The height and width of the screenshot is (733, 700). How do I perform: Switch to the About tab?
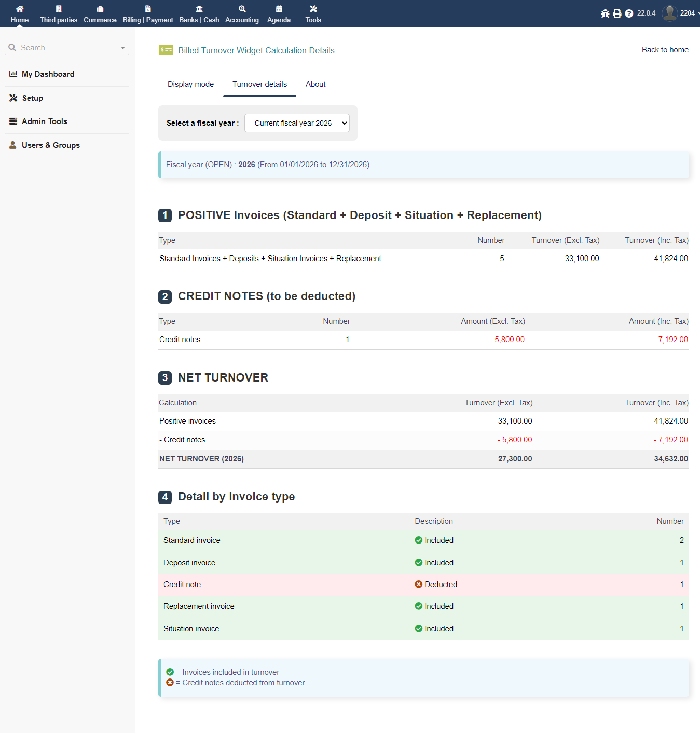click(315, 84)
